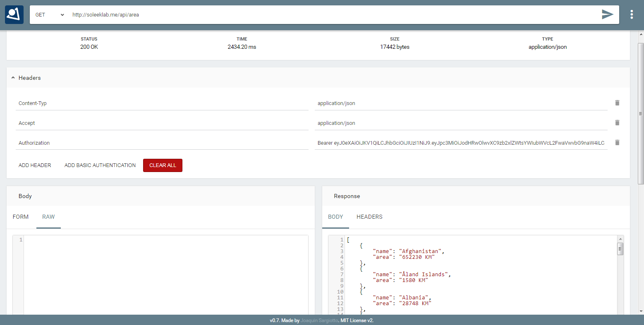Send the request with paper plane icon
The width and height of the screenshot is (644, 325).
[x=607, y=14]
